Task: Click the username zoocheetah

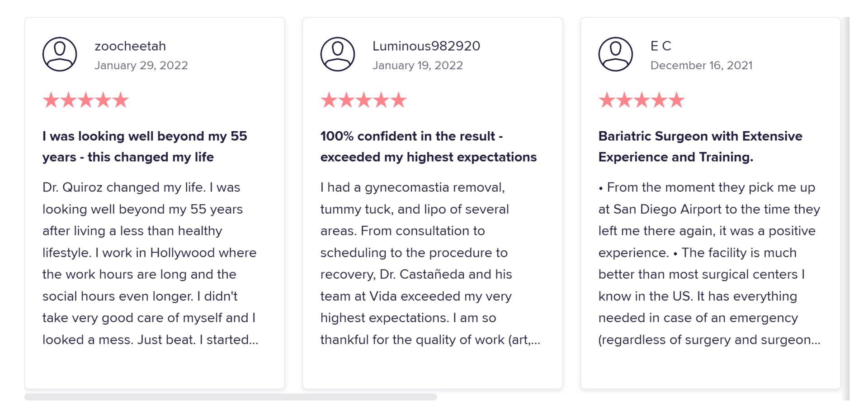Action: point(130,45)
